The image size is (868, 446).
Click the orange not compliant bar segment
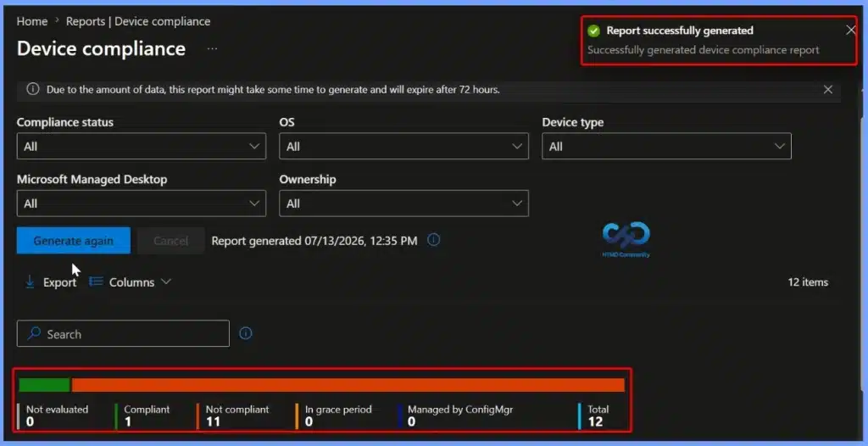(348, 385)
